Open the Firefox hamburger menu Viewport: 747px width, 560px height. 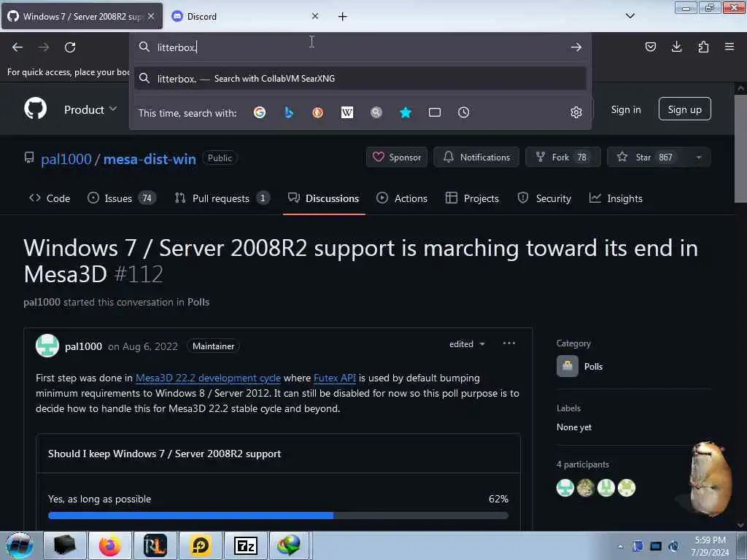pyautogui.click(x=729, y=47)
